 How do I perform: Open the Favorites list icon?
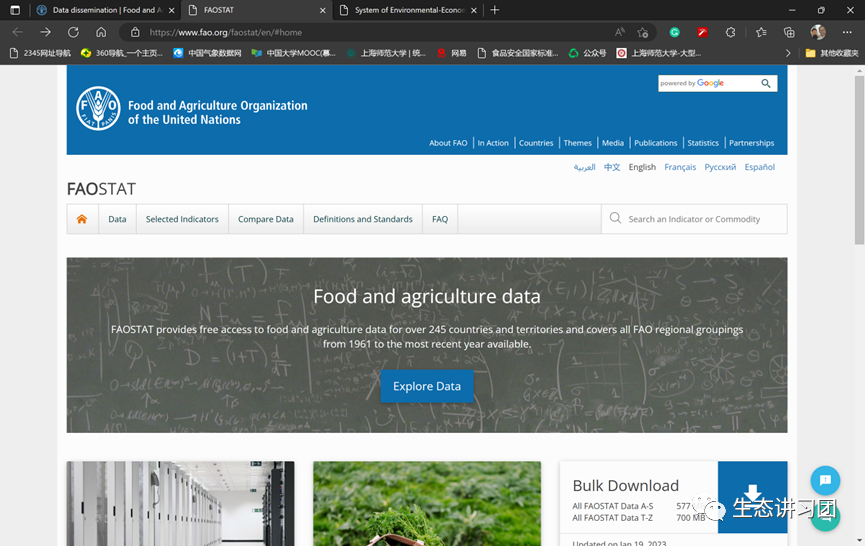[x=761, y=33]
